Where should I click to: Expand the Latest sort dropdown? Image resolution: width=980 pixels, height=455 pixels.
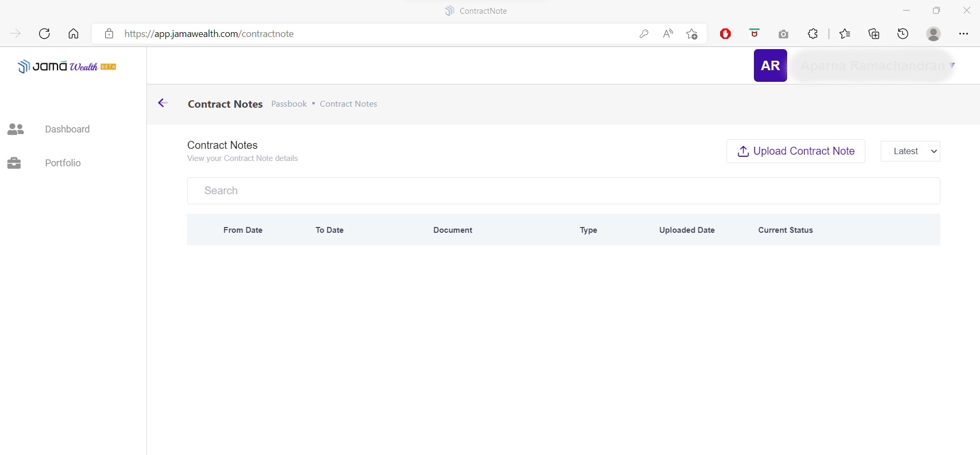(x=910, y=151)
